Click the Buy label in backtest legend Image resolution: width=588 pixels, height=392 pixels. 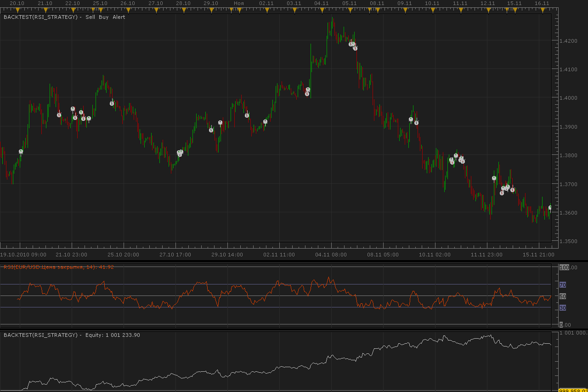point(103,17)
